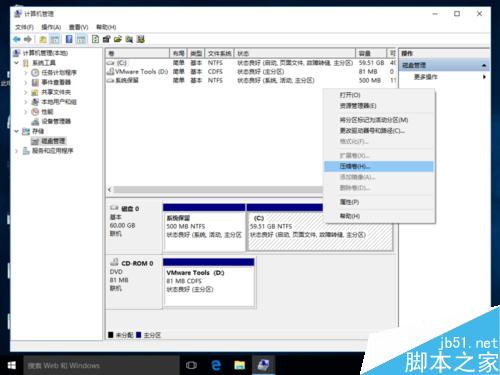
Task: Click the 搜索 Web 和 Windows search box
Action: (x=101, y=365)
